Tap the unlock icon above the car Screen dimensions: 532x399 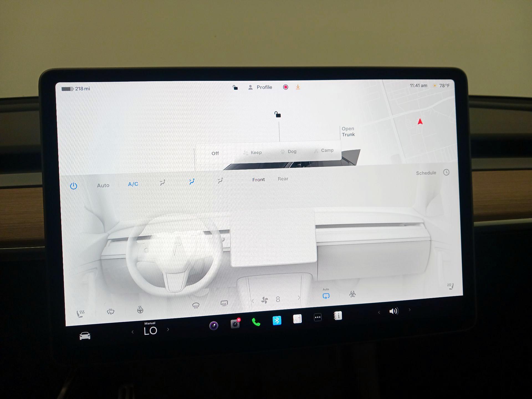point(277,114)
